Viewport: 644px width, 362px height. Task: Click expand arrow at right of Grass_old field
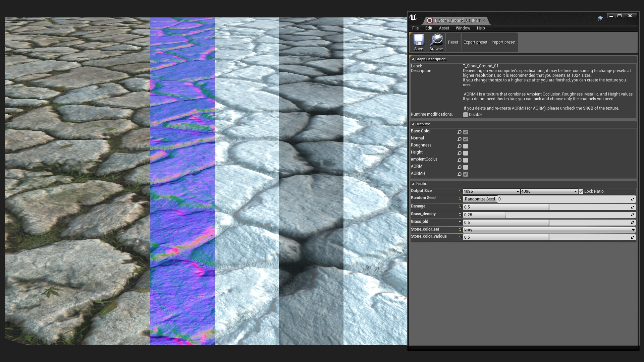click(633, 223)
